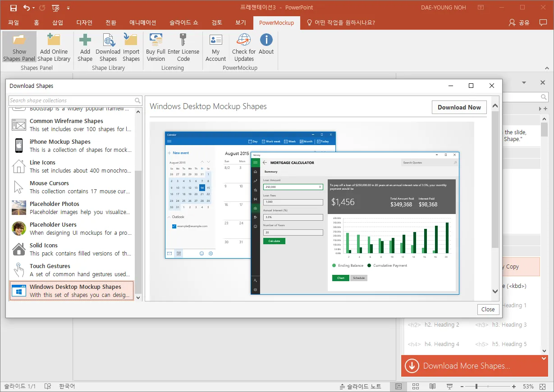Image resolution: width=554 pixels, height=392 pixels.
Task: Open Quick Access Toolbar customize dropdown
Action: pos(68,8)
